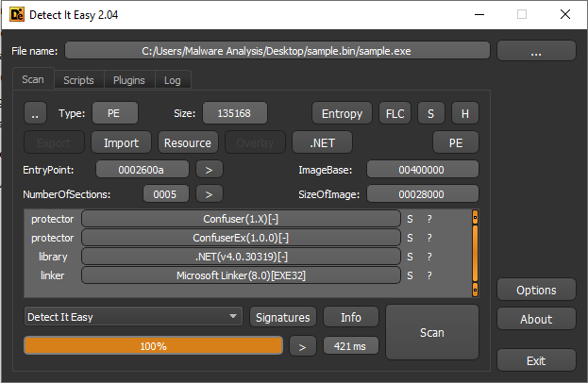Click the Exit button
Viewport: 588px width, 383px height.
pyautogui.click(x=536, y=360)
